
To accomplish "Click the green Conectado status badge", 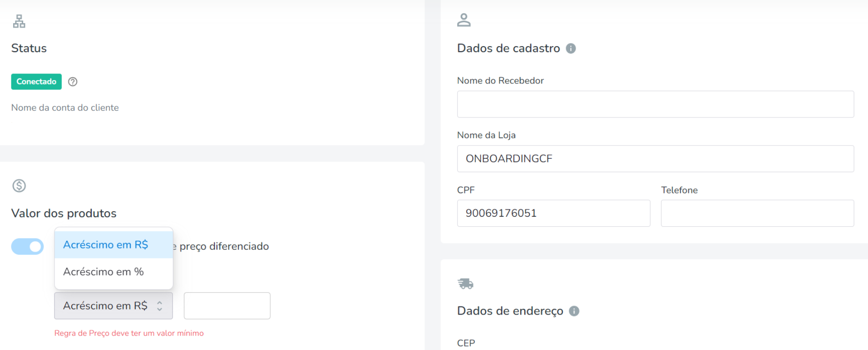I will 36,82.
